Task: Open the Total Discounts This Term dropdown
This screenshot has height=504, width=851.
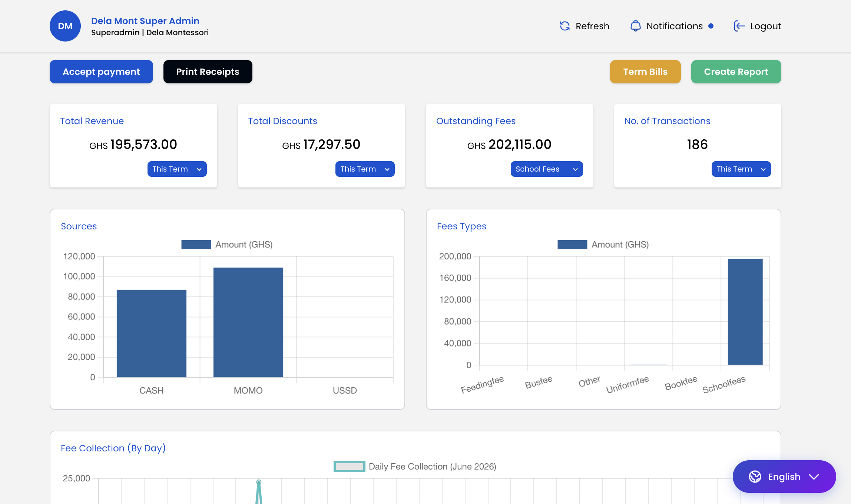Action: point(365,169)
